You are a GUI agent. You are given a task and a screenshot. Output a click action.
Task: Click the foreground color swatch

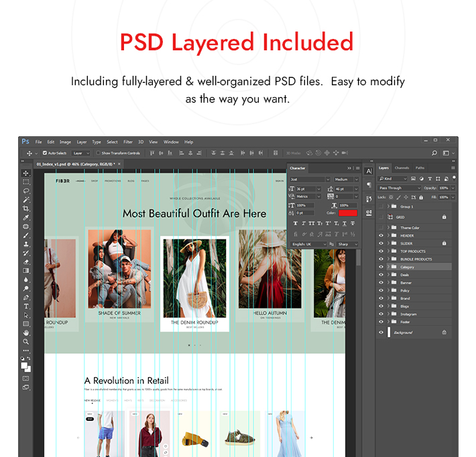pos(24,366)
